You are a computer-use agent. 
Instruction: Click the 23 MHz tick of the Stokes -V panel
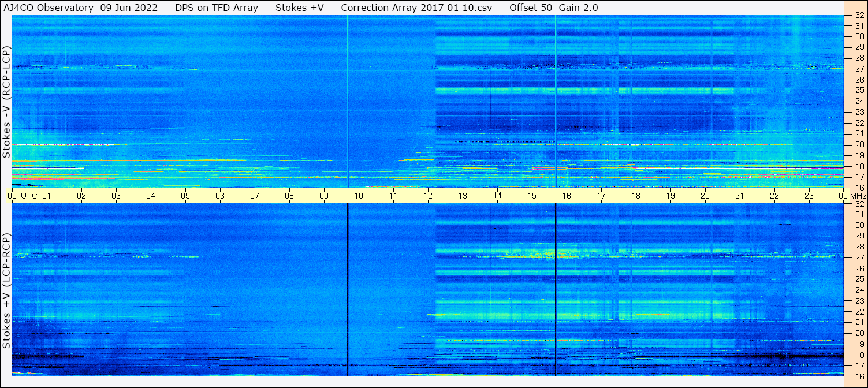859,111
